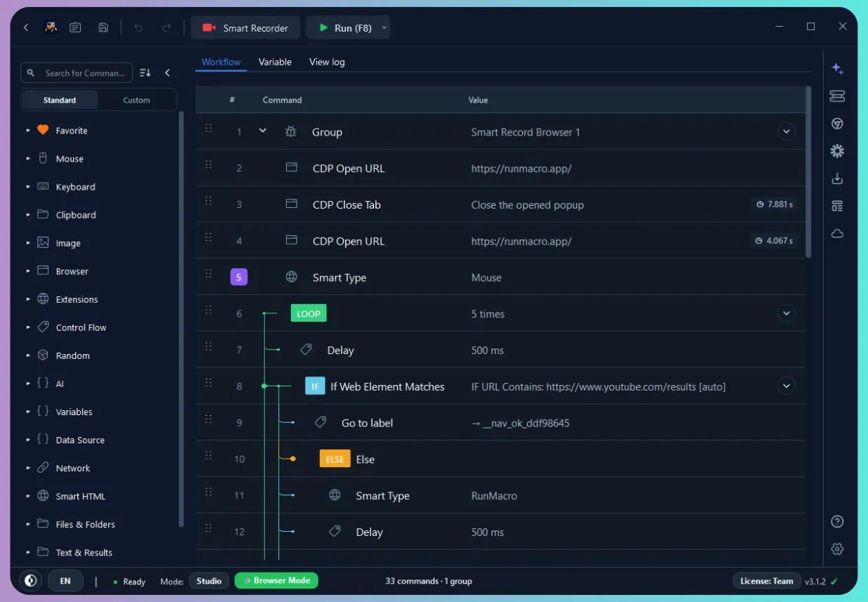Open help with the question mark icon

pos(837,521)
